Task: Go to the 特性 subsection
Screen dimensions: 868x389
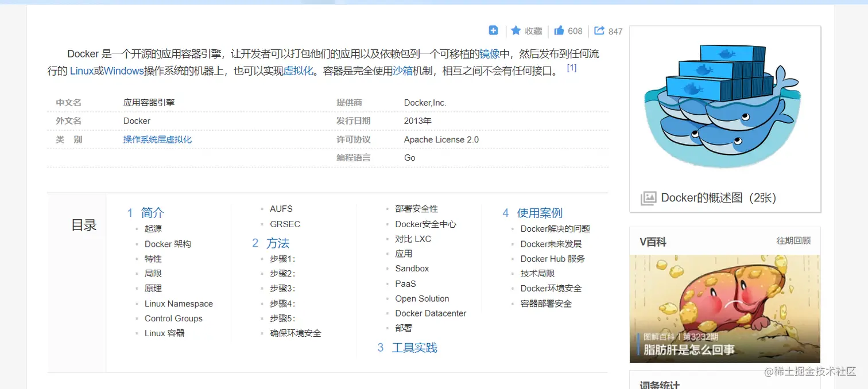Action: (153, 259)
